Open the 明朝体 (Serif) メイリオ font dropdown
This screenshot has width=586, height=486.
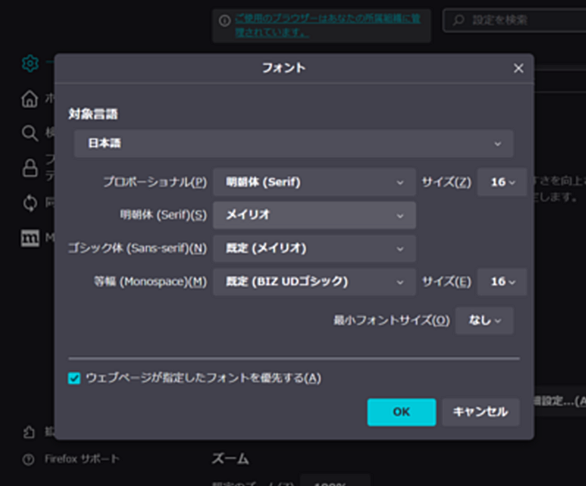314,215
